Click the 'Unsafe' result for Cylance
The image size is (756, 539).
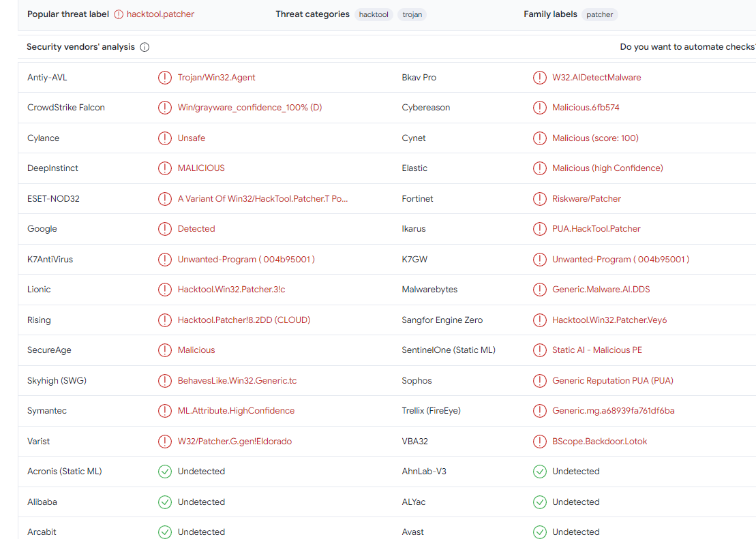point(192,138)
